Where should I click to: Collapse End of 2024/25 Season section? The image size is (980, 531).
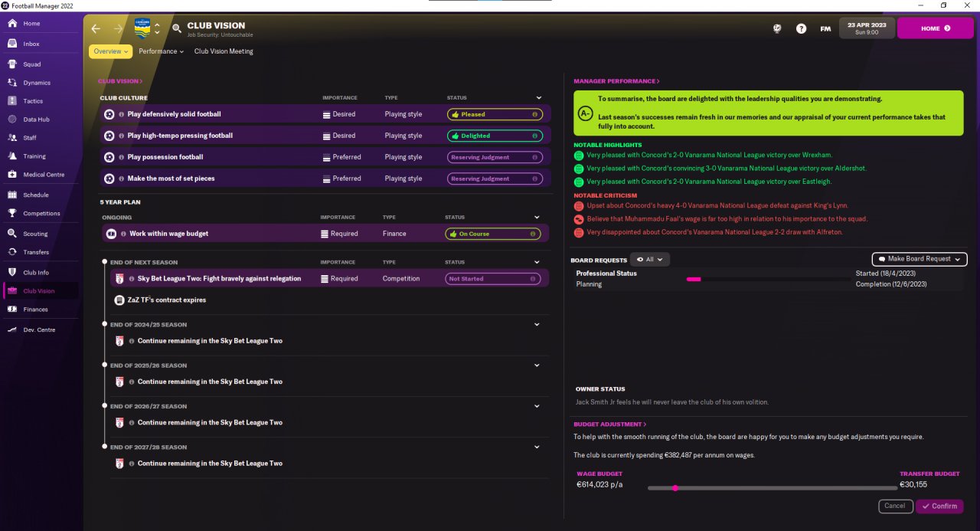point(538,325)
